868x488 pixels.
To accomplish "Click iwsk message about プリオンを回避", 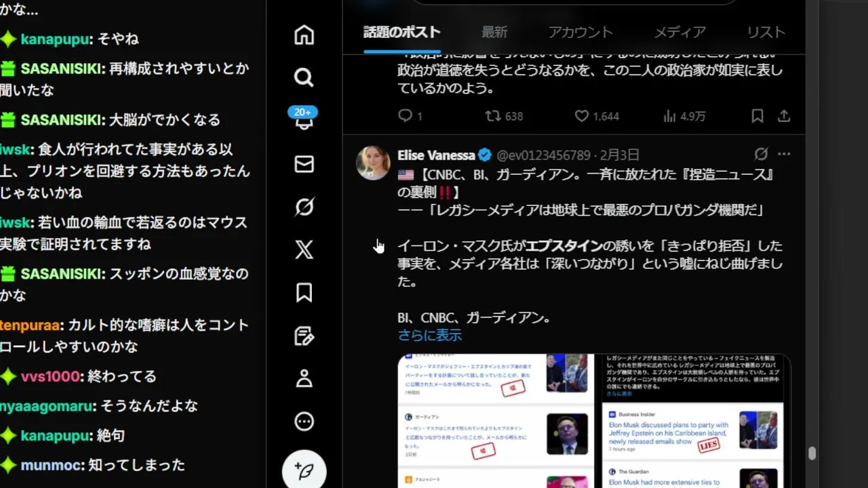I will point(125,171).
